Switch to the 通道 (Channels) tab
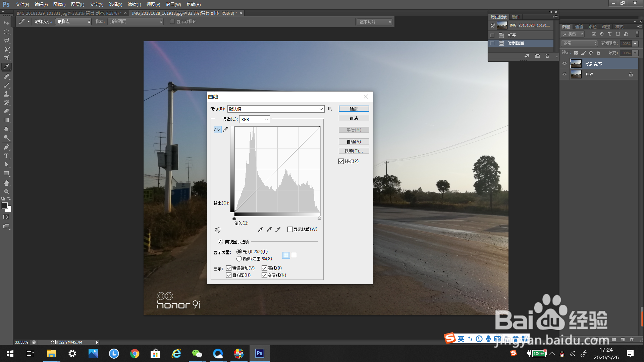The width and height of the screenshot is (644, 362). [579, 26]
